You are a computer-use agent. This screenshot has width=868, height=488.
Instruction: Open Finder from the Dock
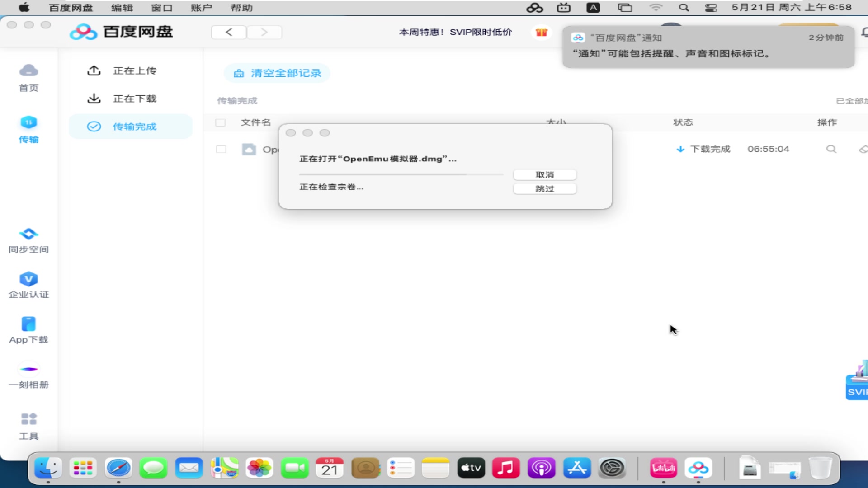click(48, 468)
